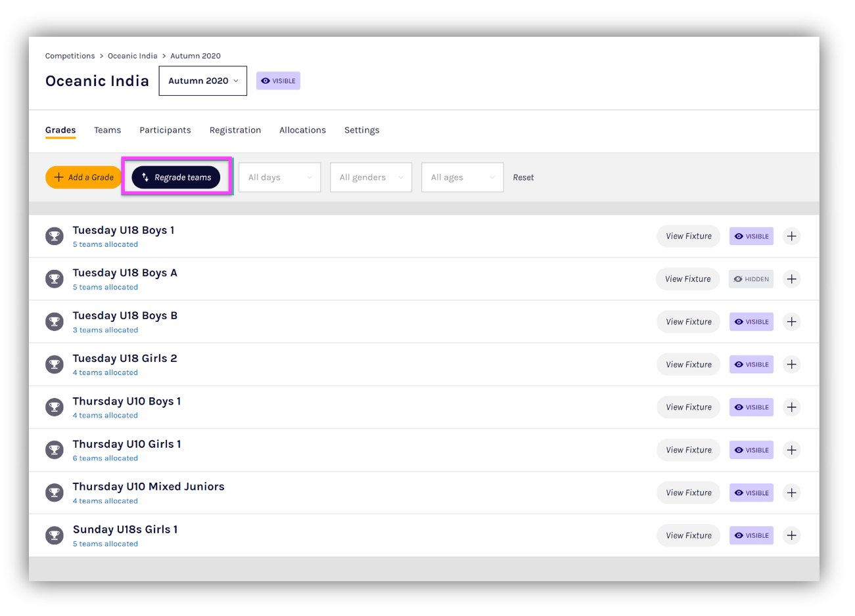Click the plus icon on Tuesday U18 Boys A row

[791, 279]
